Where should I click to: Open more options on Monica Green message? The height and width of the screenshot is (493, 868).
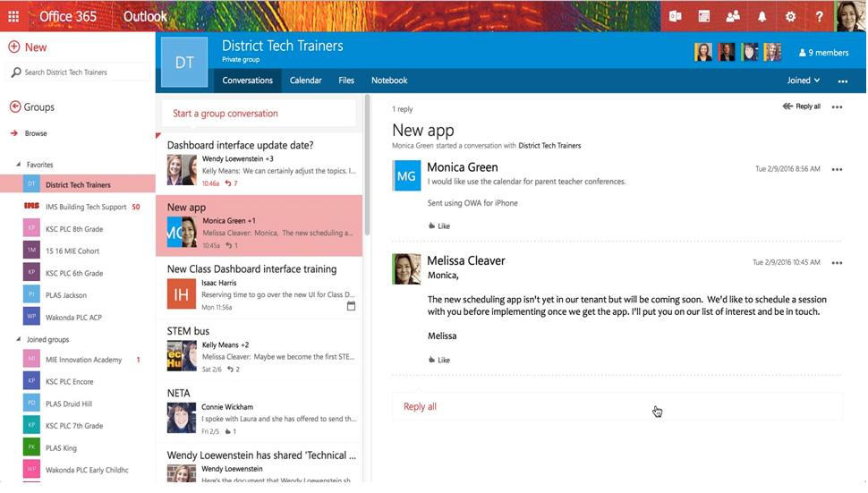coord(837,169)
